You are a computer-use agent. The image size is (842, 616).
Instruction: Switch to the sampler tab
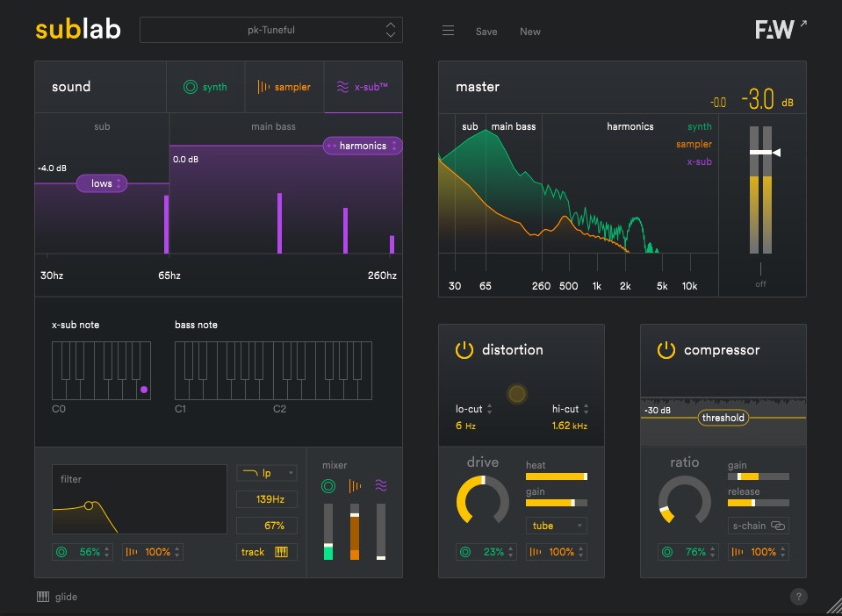284,87
